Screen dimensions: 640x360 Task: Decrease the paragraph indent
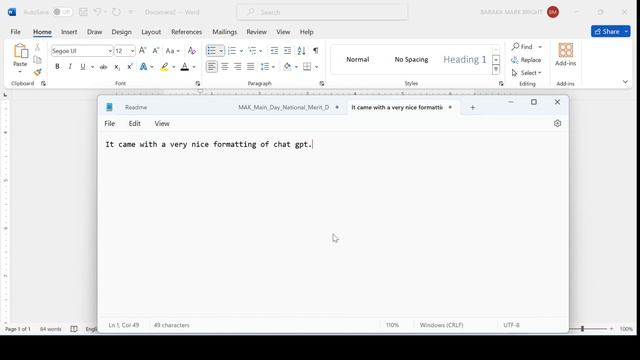(x=274, y=51)
